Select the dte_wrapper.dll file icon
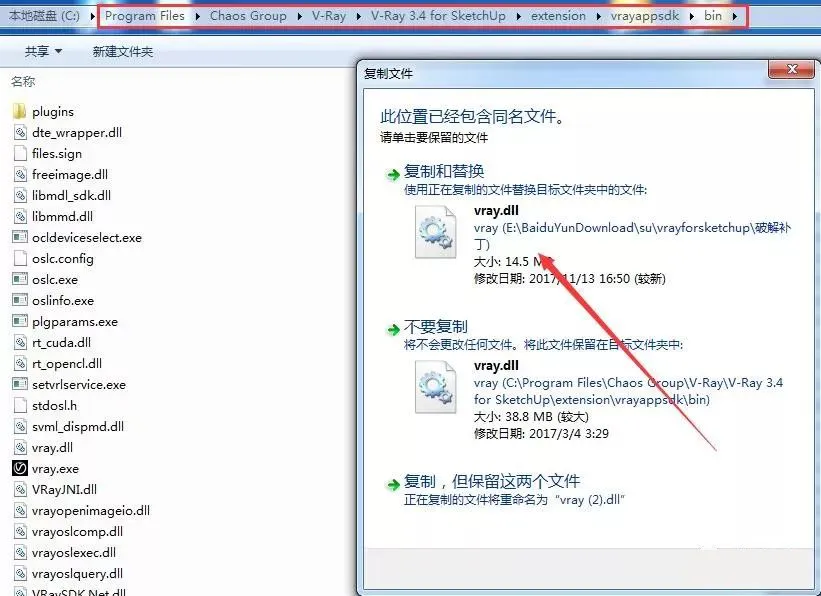 coord(20,132)
